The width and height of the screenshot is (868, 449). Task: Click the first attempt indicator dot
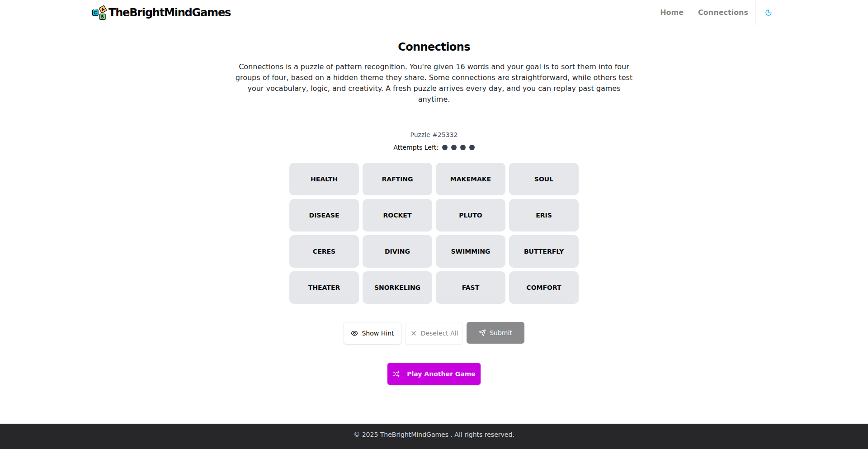(445, 147)
